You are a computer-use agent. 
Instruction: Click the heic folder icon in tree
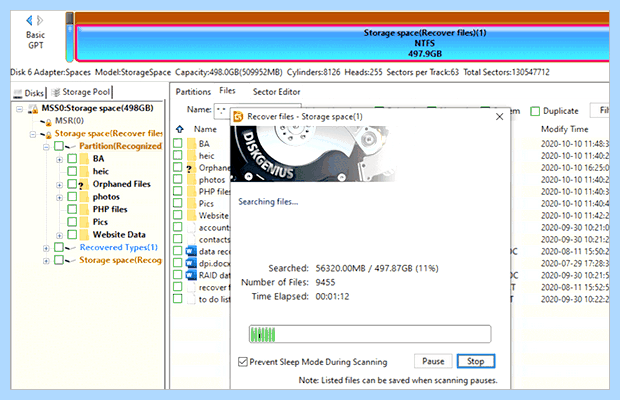coord(84,171)
